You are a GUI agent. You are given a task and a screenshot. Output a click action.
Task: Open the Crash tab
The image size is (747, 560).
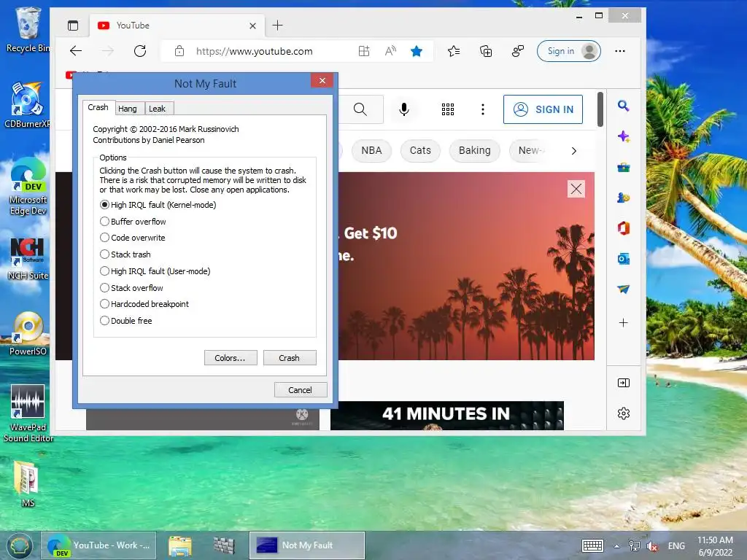point(98,107)
